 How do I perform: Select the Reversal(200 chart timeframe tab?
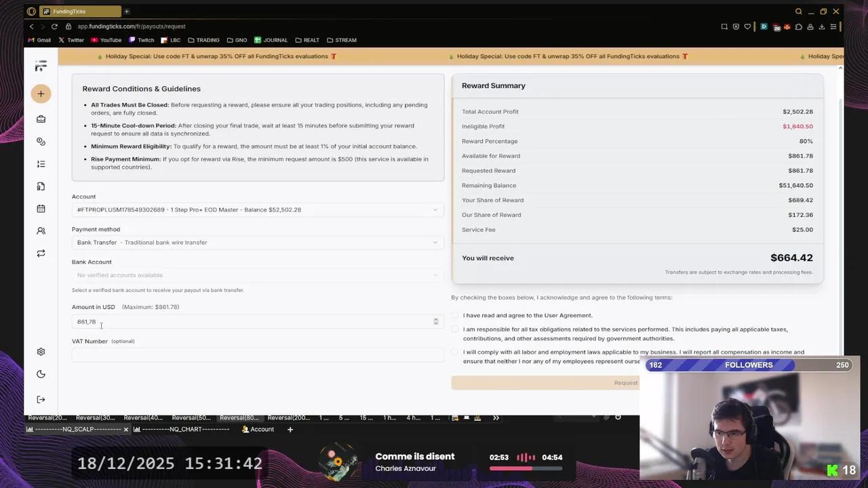click(290, 418)
